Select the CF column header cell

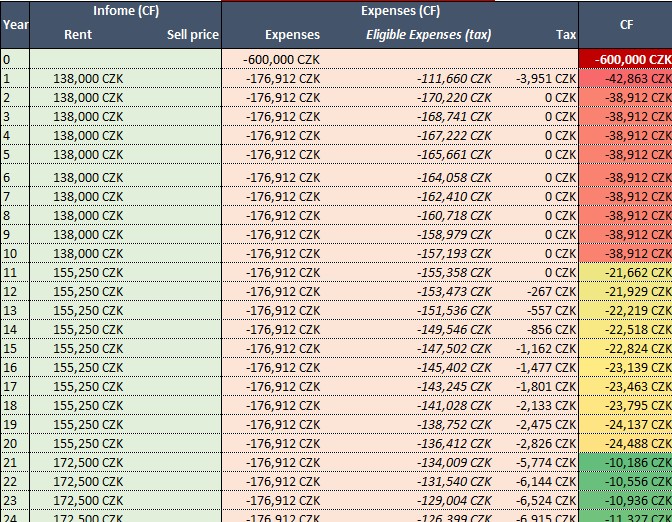pos(626,23)
